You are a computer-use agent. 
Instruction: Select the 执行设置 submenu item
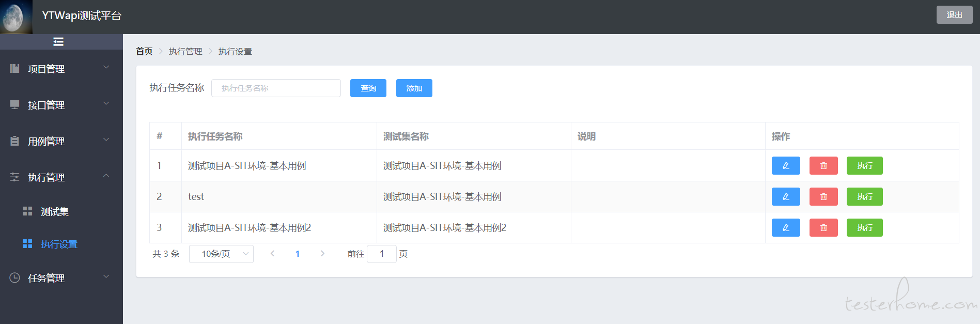click(61, 244)
